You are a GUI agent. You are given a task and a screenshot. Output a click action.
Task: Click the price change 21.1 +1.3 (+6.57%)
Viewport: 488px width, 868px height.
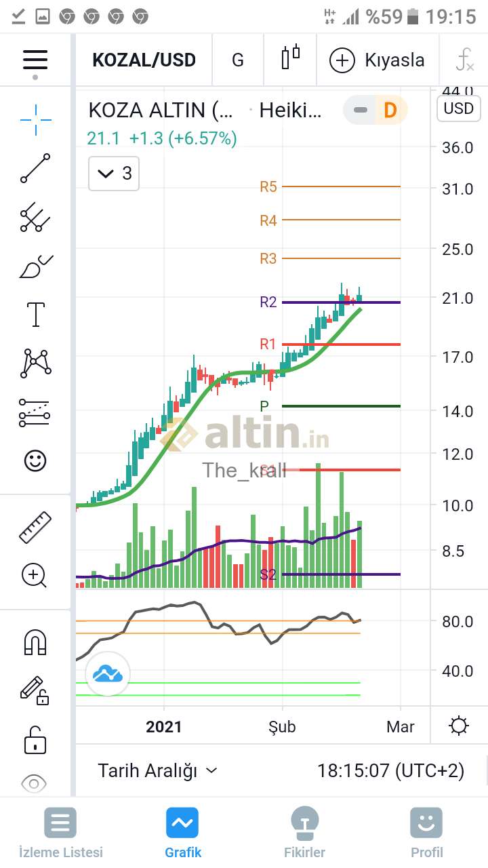click(162, 139)
